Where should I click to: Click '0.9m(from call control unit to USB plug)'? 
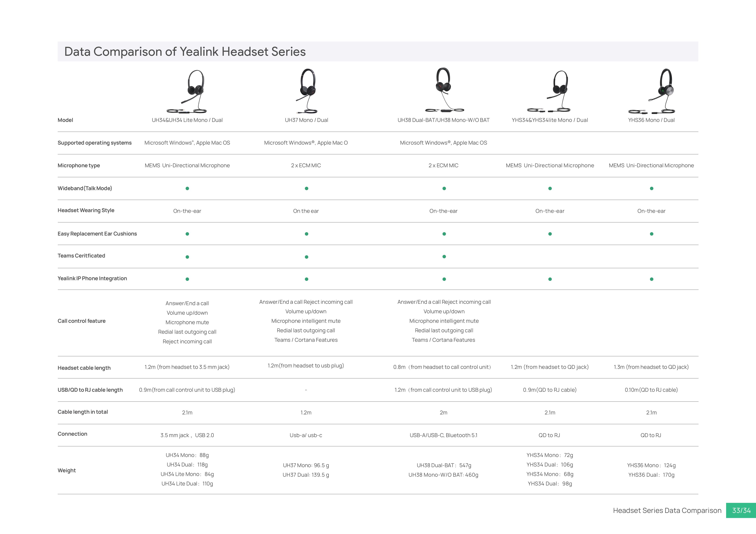pos(187,390)
